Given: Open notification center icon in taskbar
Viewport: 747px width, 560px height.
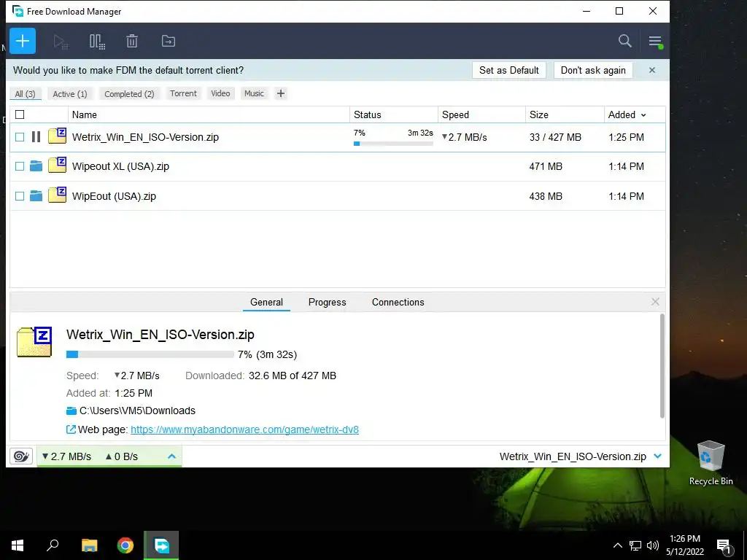Looking at the screenshot, I should (724, 545).
